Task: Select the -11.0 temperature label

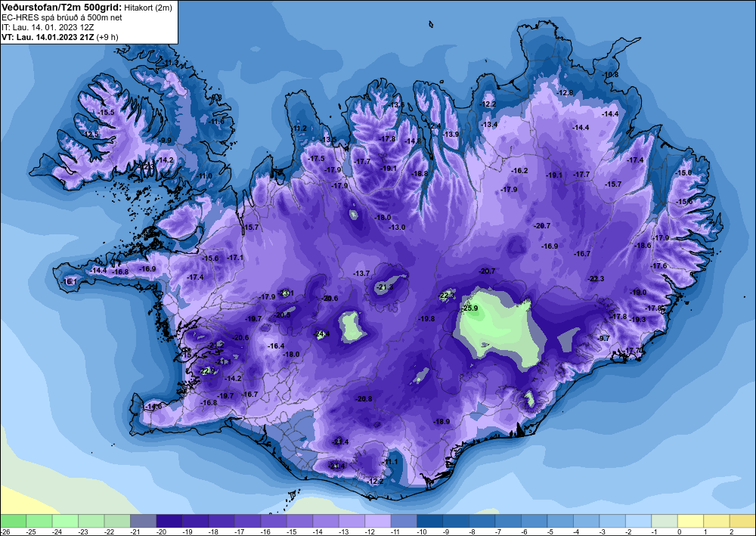Action: click(204, 176)
